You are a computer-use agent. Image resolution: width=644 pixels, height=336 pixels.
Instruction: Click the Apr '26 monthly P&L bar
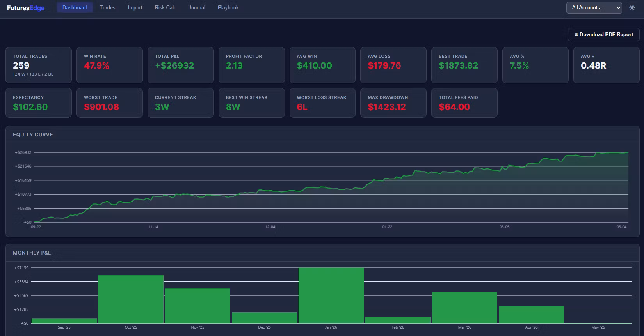tap(531, 315)
